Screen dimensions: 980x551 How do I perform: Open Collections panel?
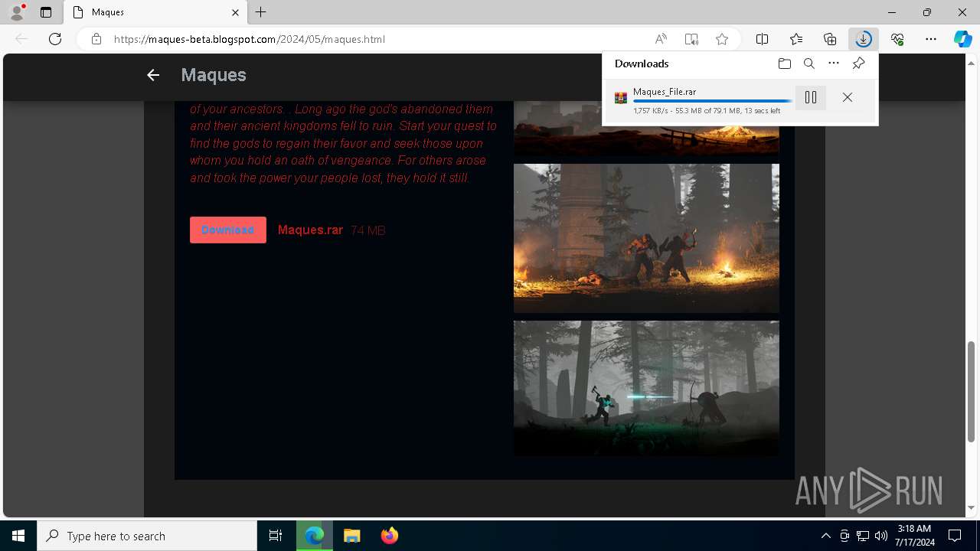click(830, 39)
